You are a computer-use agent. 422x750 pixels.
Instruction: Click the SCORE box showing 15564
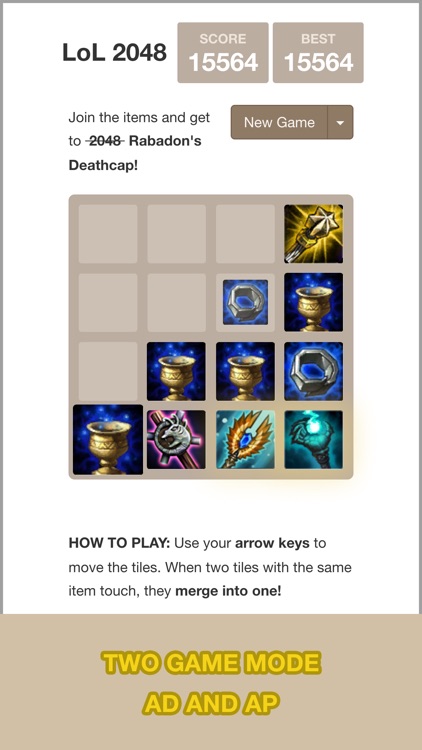click(x=223, y=53)
